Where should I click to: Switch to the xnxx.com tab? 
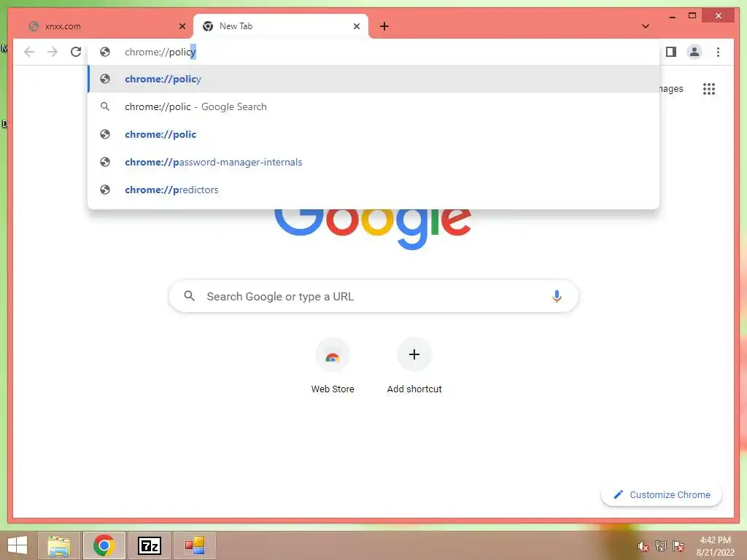click(107, 26)
